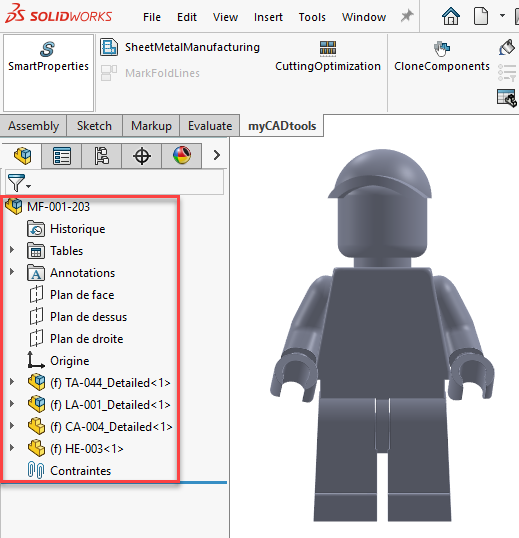This screenshot has height=538, width=519.
Task: Open the Insert menu
Action: (268, 17)
